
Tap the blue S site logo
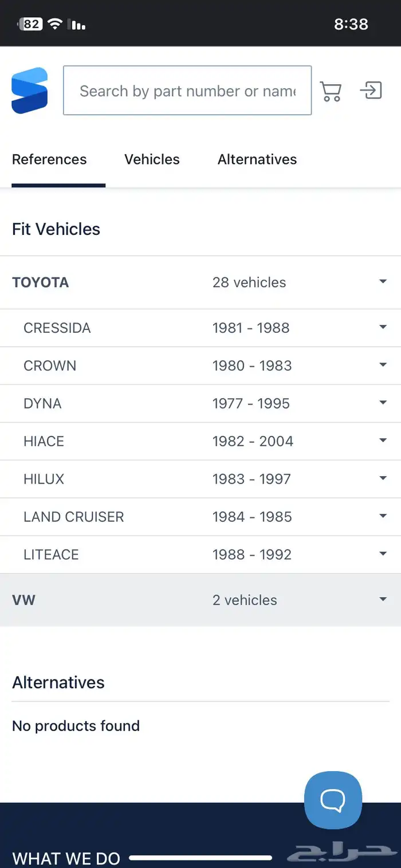pyautogui.click(x=29, y=91)
